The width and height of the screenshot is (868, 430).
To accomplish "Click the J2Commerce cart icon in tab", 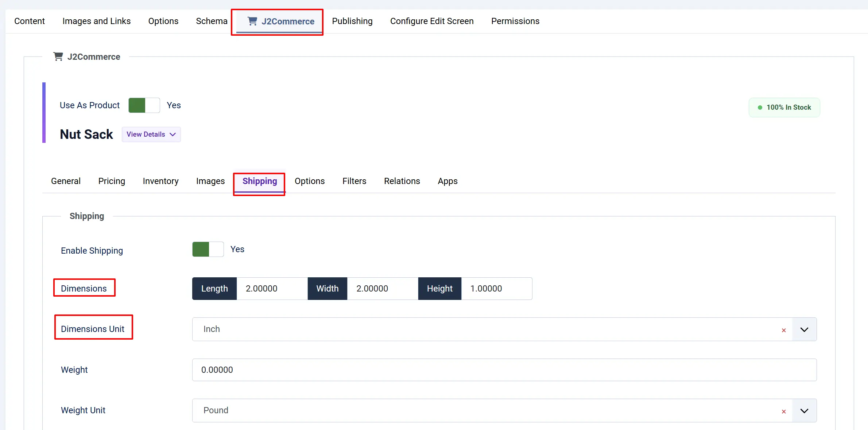I will point(252,21).
